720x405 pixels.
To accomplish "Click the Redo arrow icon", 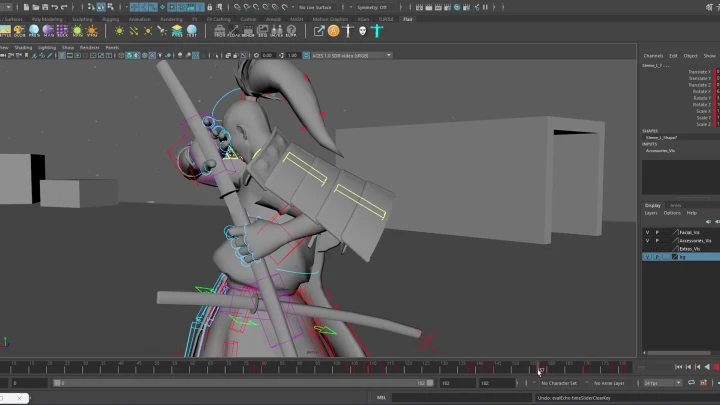I will click(x=64, y=7).
